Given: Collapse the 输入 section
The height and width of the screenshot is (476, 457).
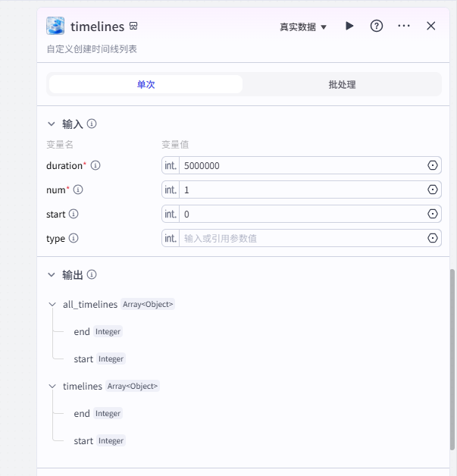Looking at the screenshot, I should click(x=52, y=124).
